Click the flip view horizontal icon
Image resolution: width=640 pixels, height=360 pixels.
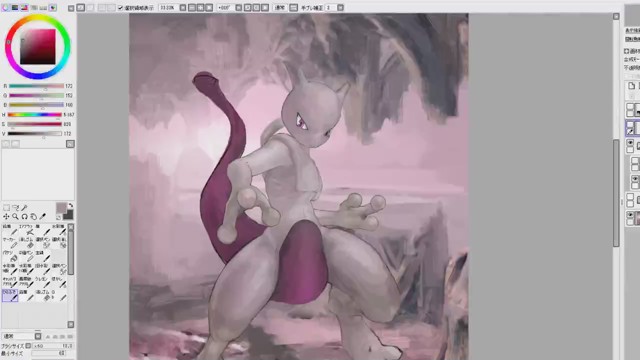293,8
